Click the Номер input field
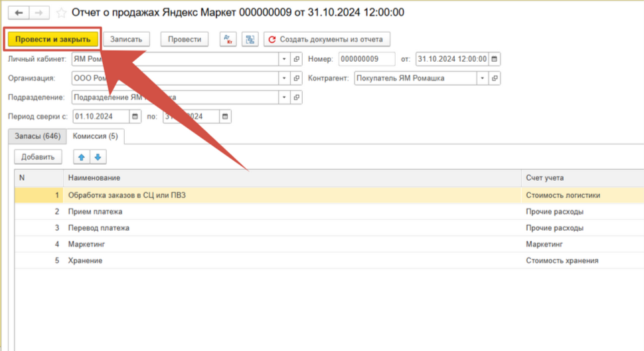This screenshot has height=351, width=644. (x=366, y=59)
